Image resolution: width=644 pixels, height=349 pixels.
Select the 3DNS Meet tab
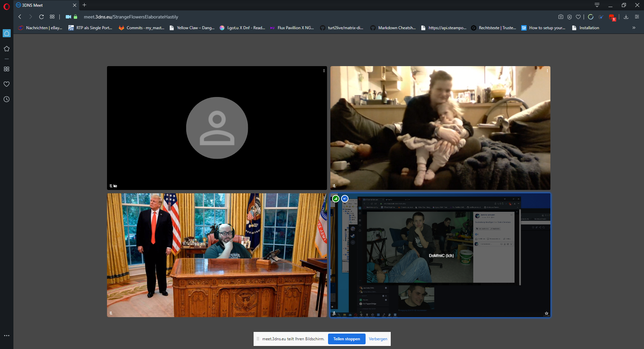(x=44, y=5)
